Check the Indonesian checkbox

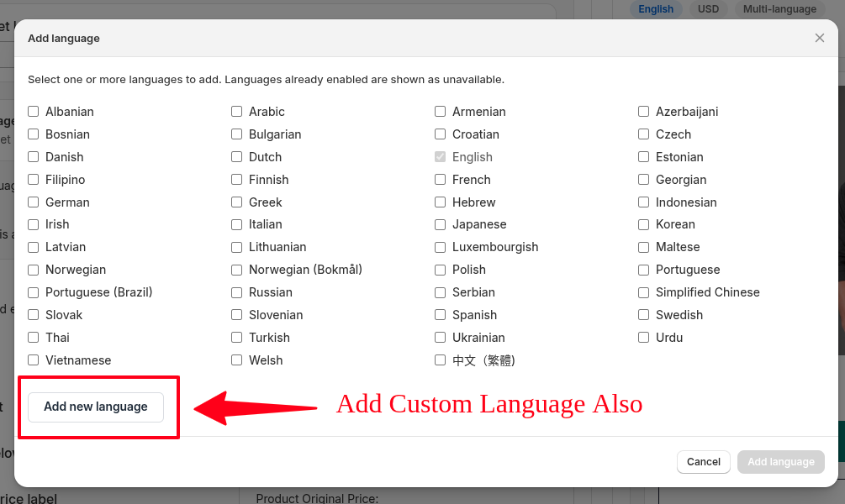pyautogui.click(x=643, y=202)
